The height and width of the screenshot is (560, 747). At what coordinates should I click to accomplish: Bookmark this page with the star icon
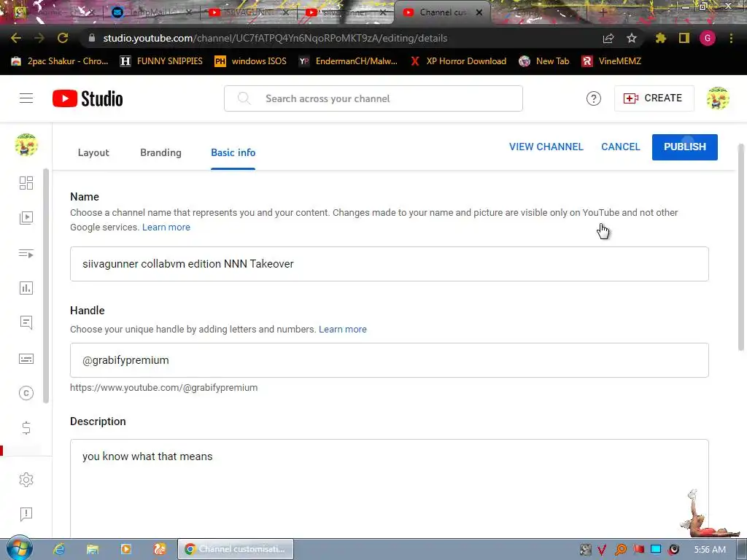point(632,38)
